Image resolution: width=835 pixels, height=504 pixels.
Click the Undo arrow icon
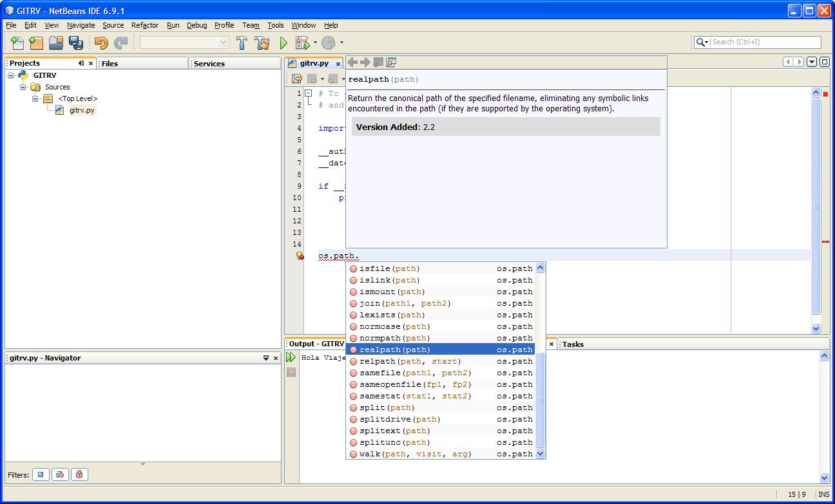point(101,43)
